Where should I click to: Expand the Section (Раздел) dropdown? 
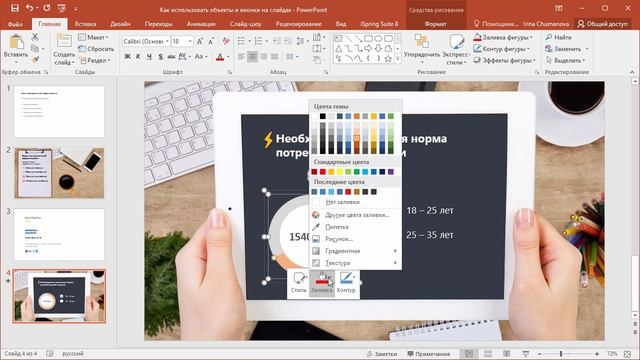94,60
